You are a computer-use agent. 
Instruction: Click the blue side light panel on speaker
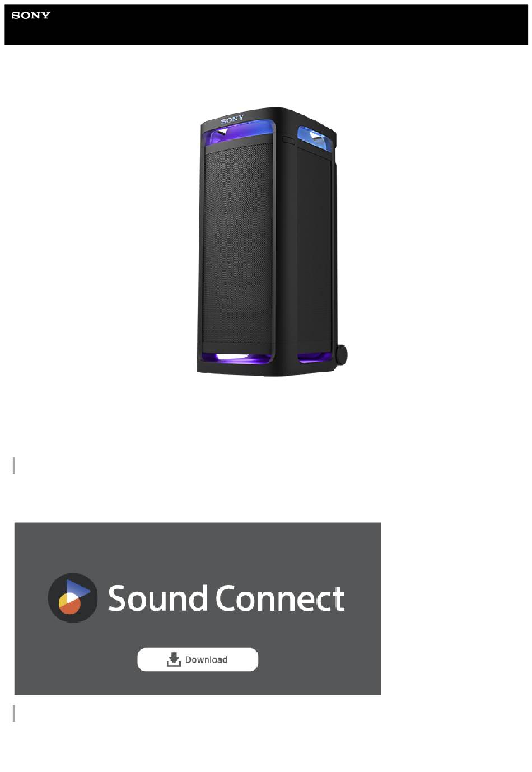pos(314,138)
